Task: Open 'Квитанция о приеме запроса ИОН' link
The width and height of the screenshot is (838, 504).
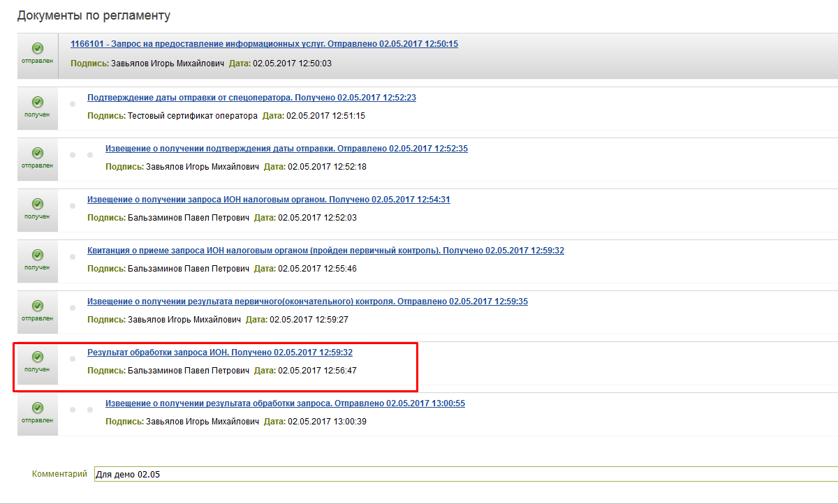Action: (325, 251)
